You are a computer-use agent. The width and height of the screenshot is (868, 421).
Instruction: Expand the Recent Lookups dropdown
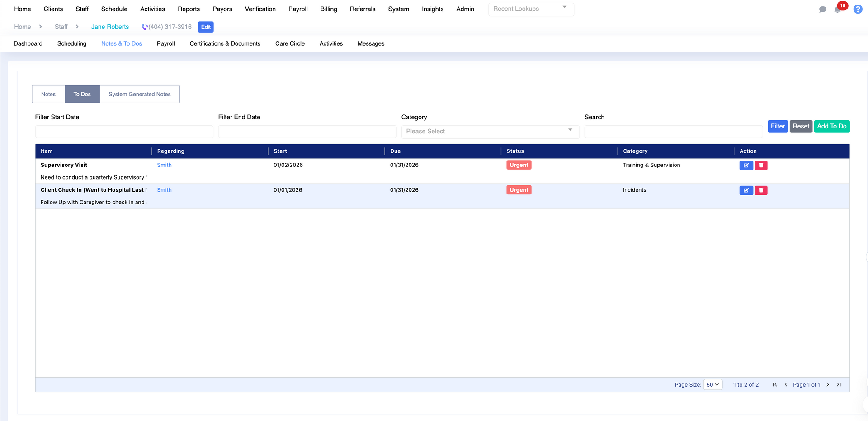pyautogui.click(x=531, y=9)
